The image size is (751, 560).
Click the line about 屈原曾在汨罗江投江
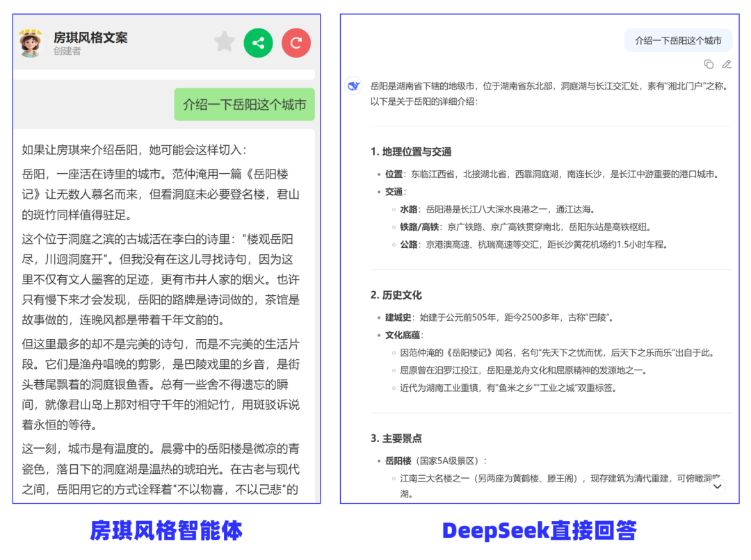click(524, 370)
